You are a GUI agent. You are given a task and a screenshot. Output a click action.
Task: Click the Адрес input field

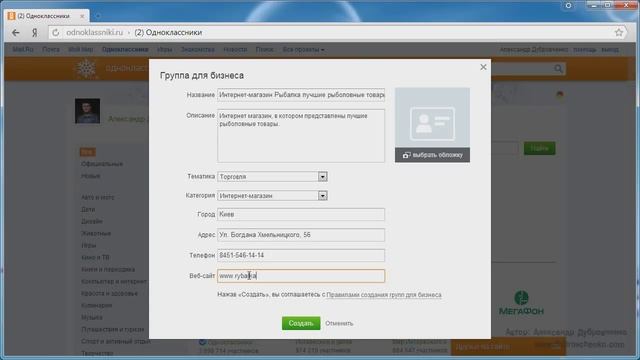(301, 235)
